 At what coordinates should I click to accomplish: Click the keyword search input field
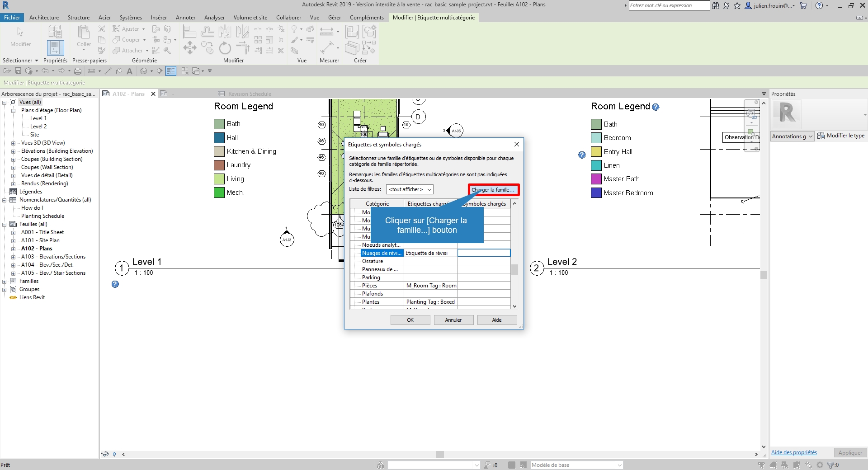(x=669, y=5)
